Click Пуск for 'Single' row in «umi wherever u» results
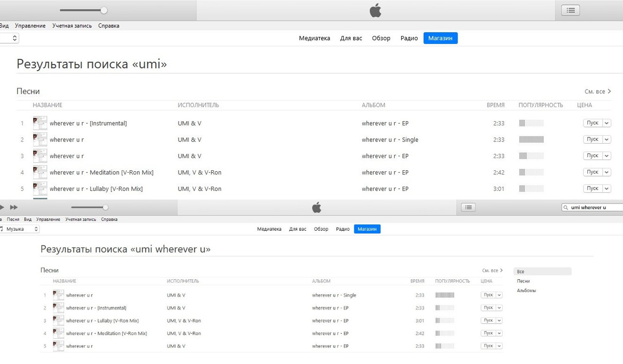The image size is (623, 364). pos(488,295)
